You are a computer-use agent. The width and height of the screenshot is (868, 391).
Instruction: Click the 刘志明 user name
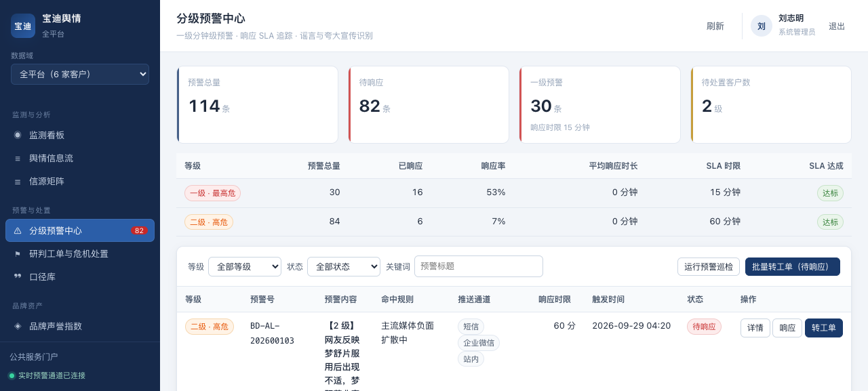point(791,18)
